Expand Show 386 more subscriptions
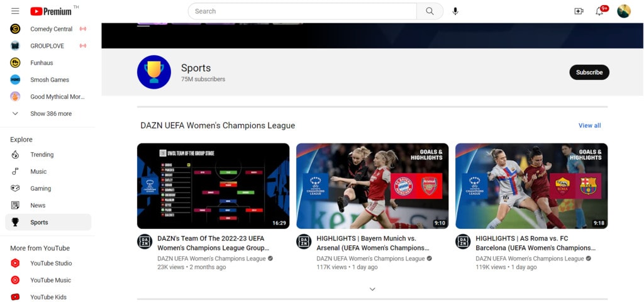Viewport: 644px width, 302px height. (x=48, y=113)
